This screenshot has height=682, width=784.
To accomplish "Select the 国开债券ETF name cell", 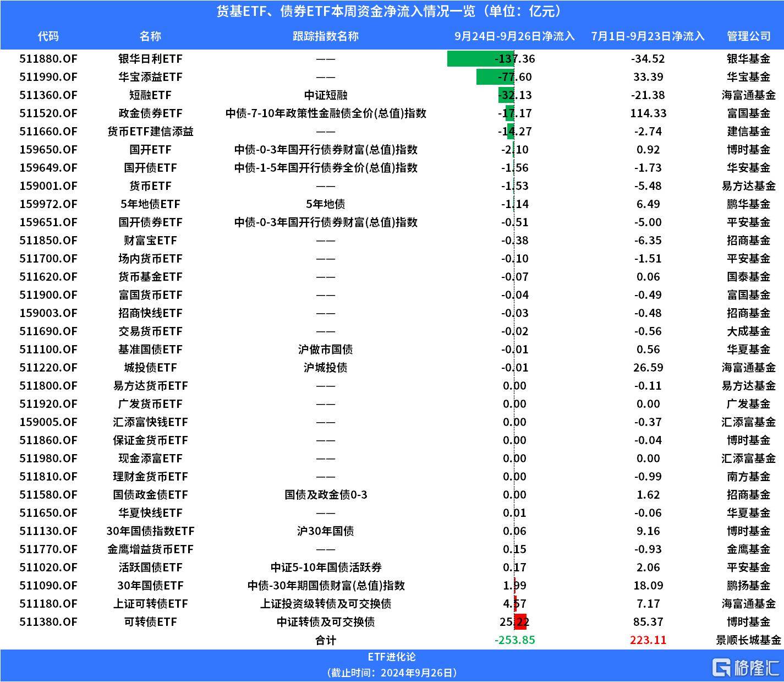I will click(x=150, y=222).
